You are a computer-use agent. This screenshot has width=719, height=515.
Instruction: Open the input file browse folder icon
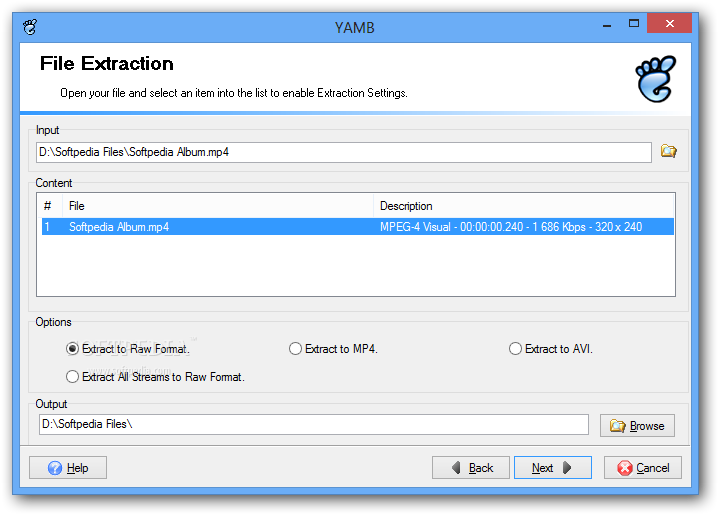tap(668, 151)
